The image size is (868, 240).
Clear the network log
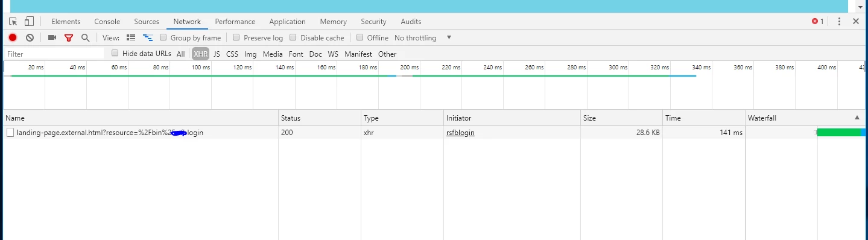30,37
